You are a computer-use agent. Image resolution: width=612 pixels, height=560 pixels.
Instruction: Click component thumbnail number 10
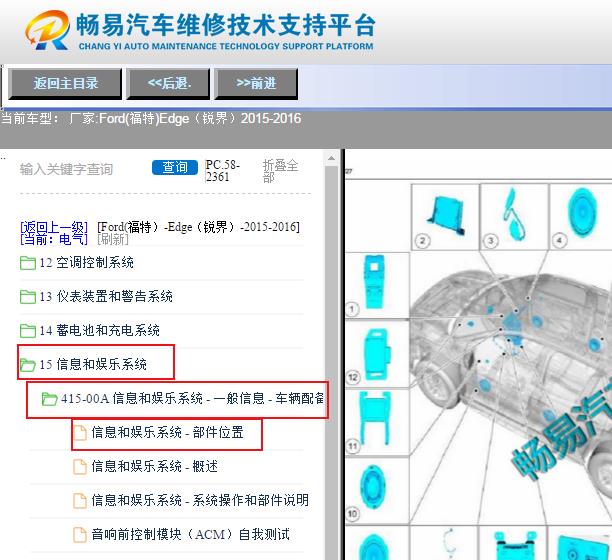click(377, 491)
